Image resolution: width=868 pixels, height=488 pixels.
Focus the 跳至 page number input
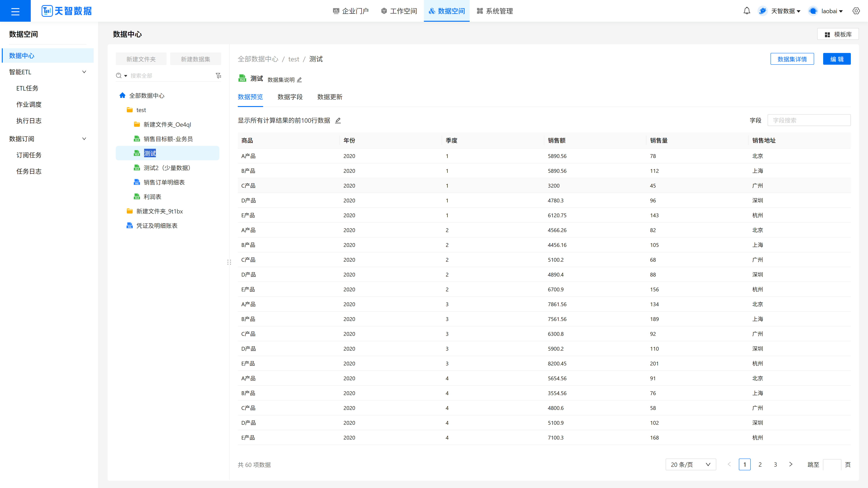tap(832, 465)
